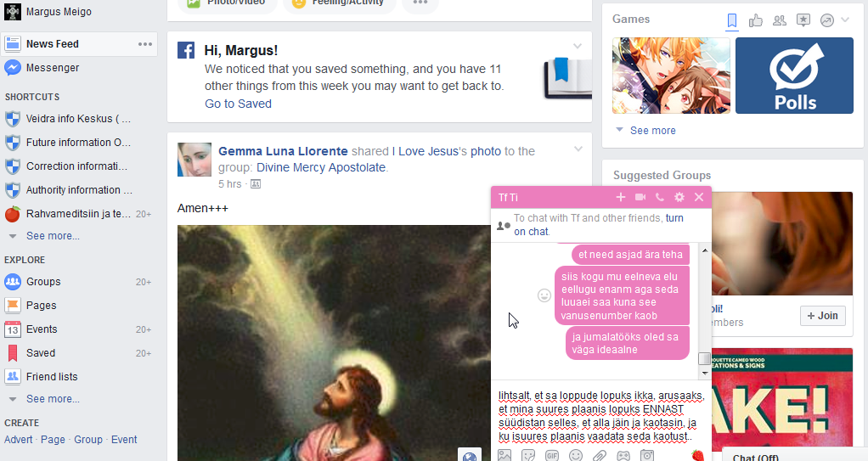The height and width of the screenshot is (461, 868).
Task: Open Games panel dropdown chevron
Action: click(x=845, y=20)
